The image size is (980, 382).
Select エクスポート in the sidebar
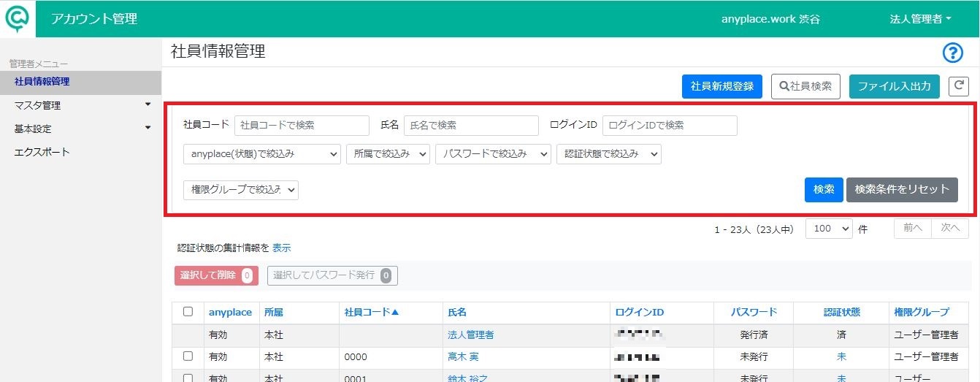(x=42, y=152)
